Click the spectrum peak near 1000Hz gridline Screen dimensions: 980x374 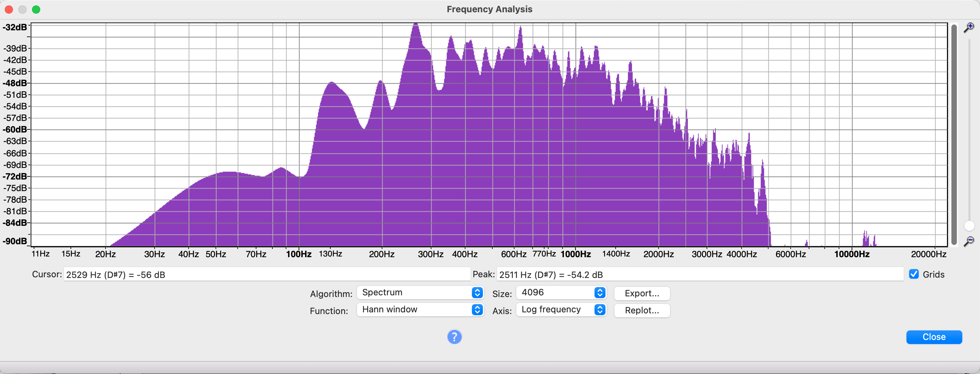tap(581, 49)
